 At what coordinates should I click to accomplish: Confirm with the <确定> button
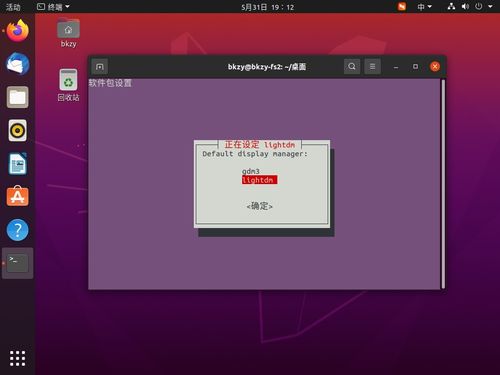[x=259, y=206]
